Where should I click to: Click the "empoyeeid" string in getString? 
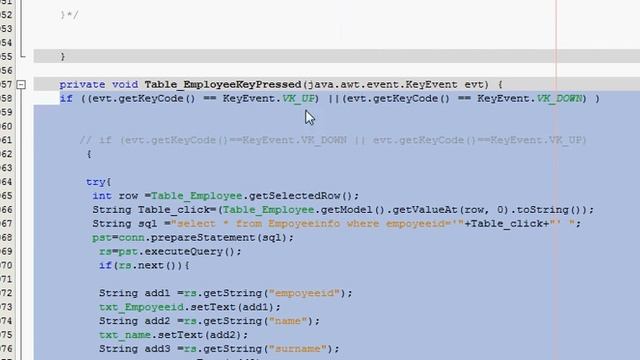click(x=304, y=293)
